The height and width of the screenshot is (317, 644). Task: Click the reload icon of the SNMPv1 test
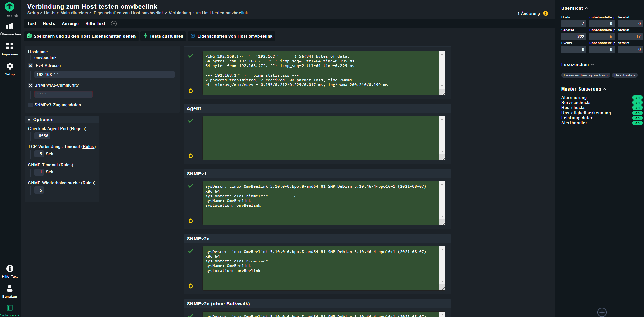(191, 221)
